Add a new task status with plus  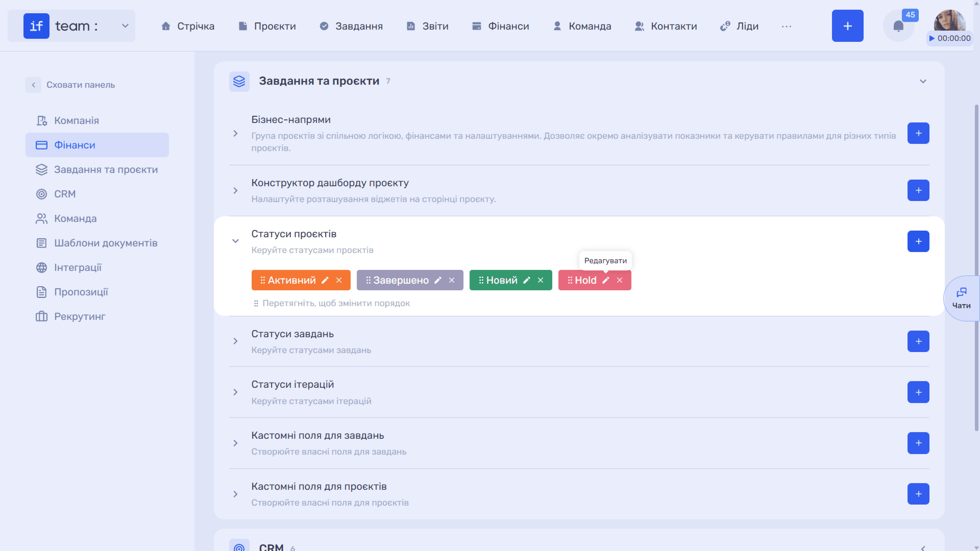coord(918,341)
